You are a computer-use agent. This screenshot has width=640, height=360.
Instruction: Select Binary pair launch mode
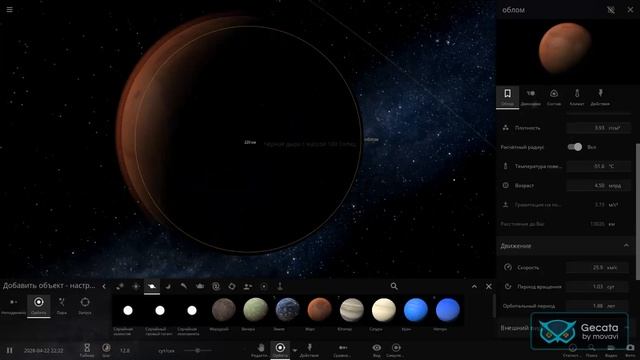coord(62,306)
